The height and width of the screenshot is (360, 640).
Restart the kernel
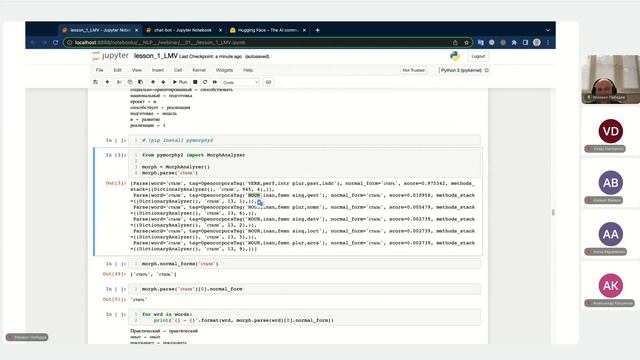coord(205,82)
